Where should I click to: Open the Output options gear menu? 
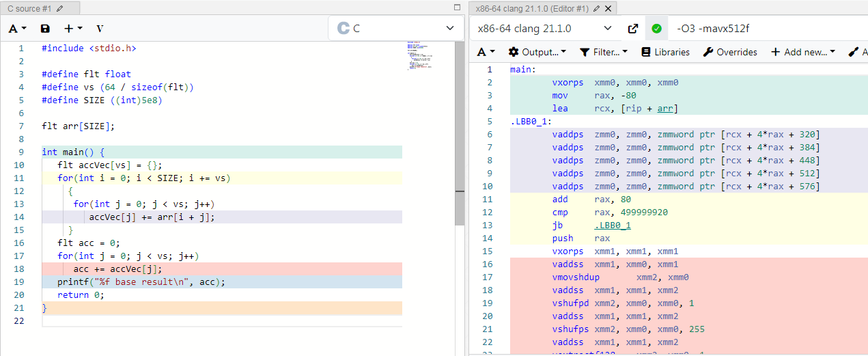point(537,52)
